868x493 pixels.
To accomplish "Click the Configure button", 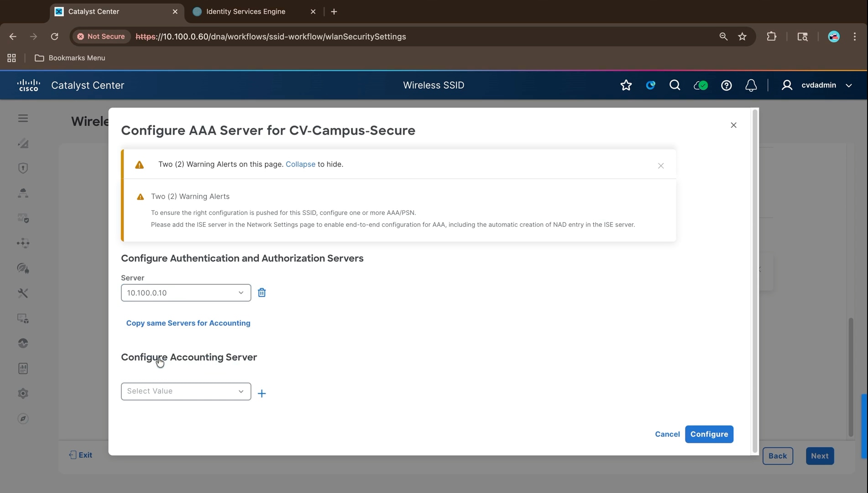I will click(x=709, y=434).
